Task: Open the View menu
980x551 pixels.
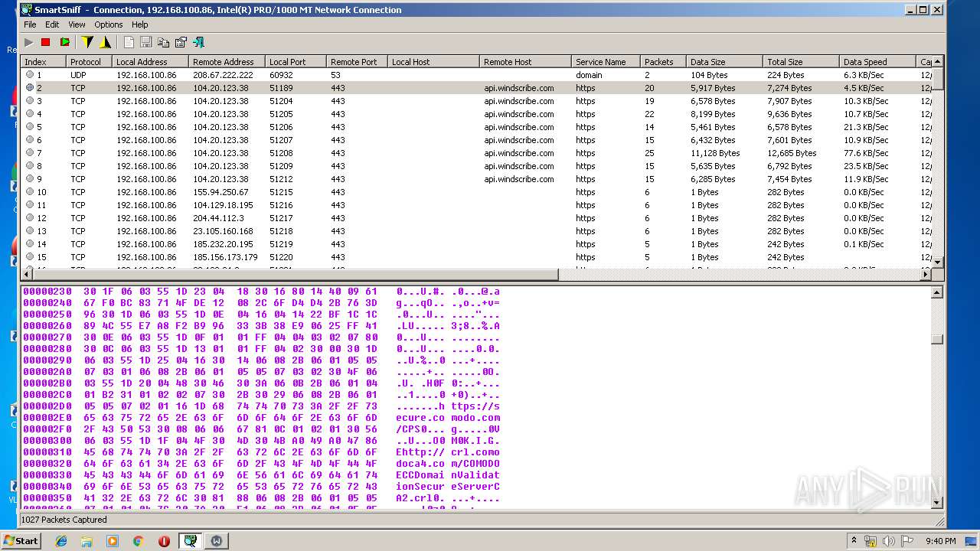Action: click(77, 24)
